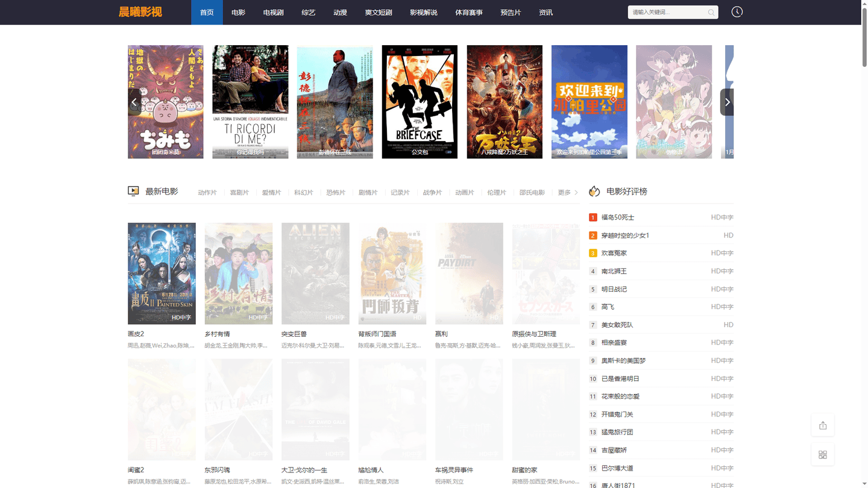Viewport: 868px width, 488px height.
Task: Open the watch history clock icon
Action: pos(737,12)
